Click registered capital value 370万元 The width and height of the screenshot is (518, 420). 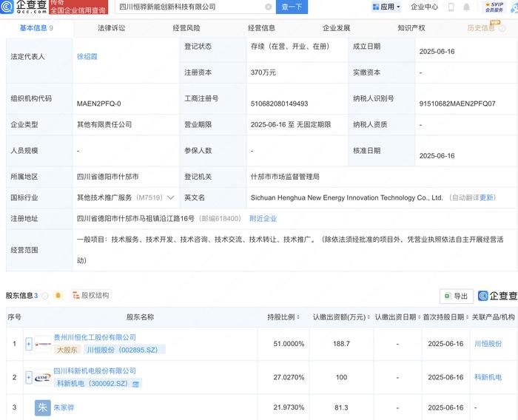point(263,72)
